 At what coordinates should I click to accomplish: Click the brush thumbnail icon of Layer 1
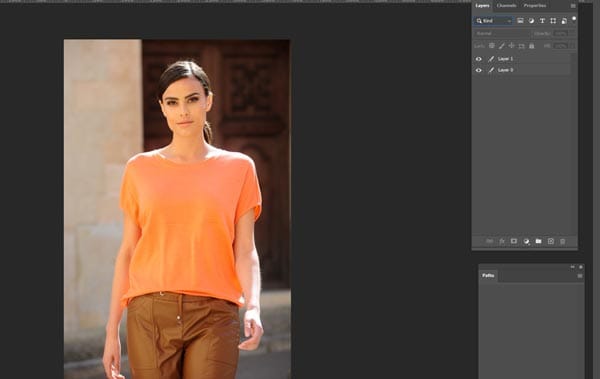[x=491, y=59]
